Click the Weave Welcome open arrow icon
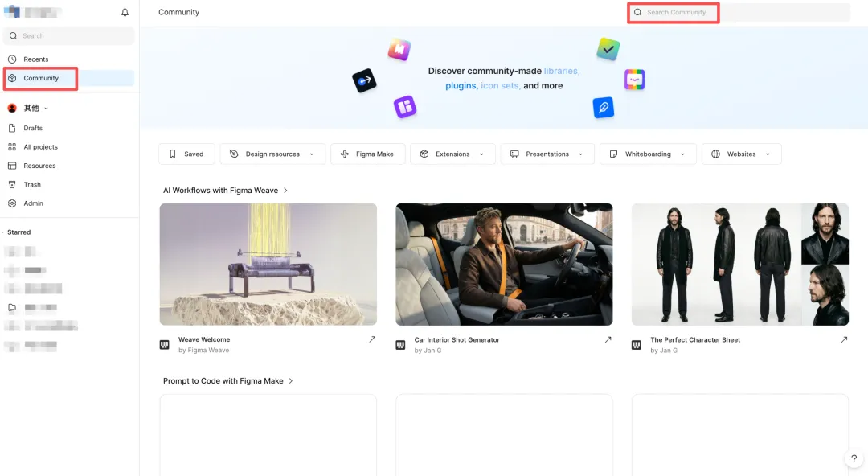868x476 pixels. [372, 339]
